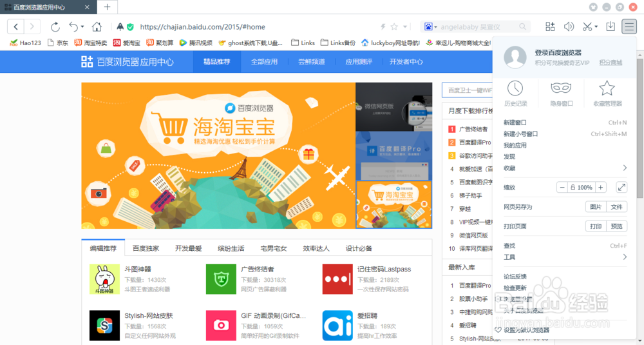Image resolution: width=644 pixels, height=345 pixels.
Task: Open 收藏管理器 star icon in menu
Action: (607, 88)
